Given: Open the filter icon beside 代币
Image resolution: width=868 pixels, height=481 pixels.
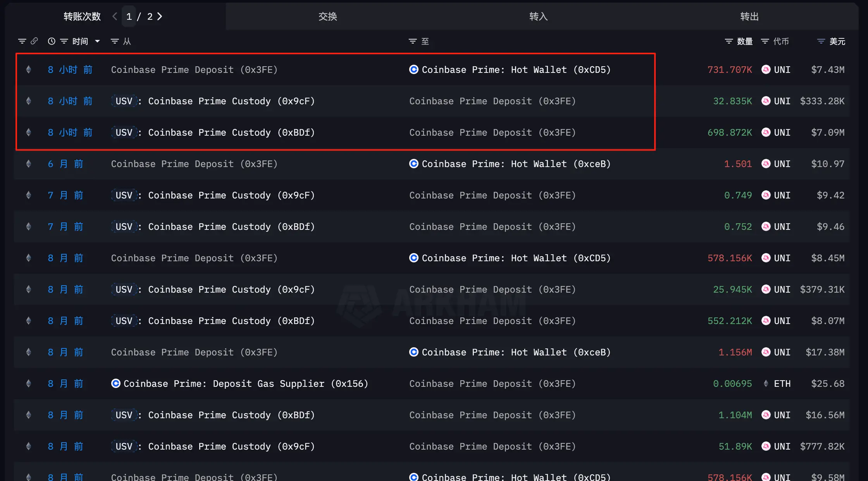Looking at the screenshot, I should tap(765, 41).
